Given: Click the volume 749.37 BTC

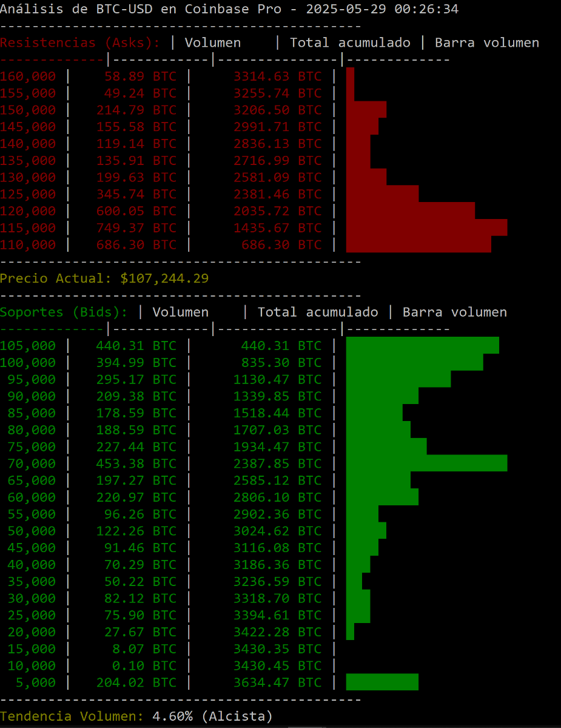Looking at the screenshot, I should tap(136, 228).
